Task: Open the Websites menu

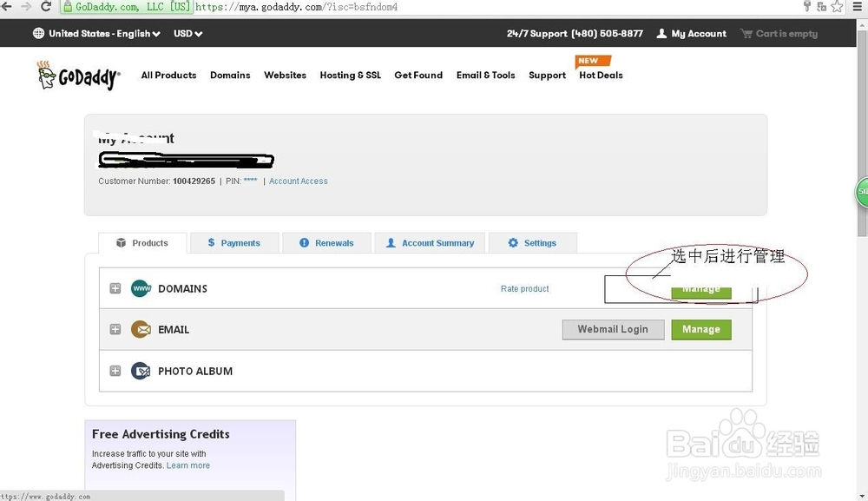Action: 285,76
